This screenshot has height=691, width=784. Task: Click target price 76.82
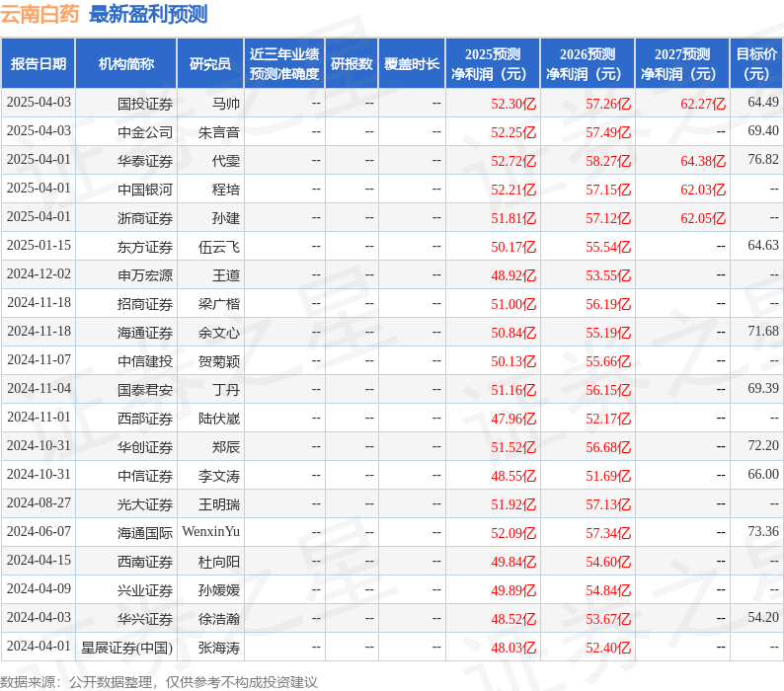tap(763, 160)
